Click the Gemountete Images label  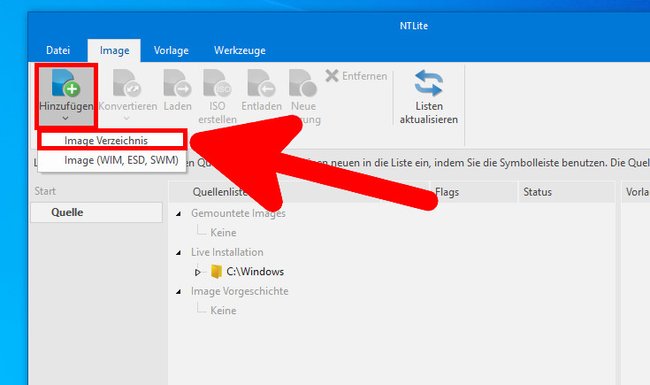coord(238,213)
